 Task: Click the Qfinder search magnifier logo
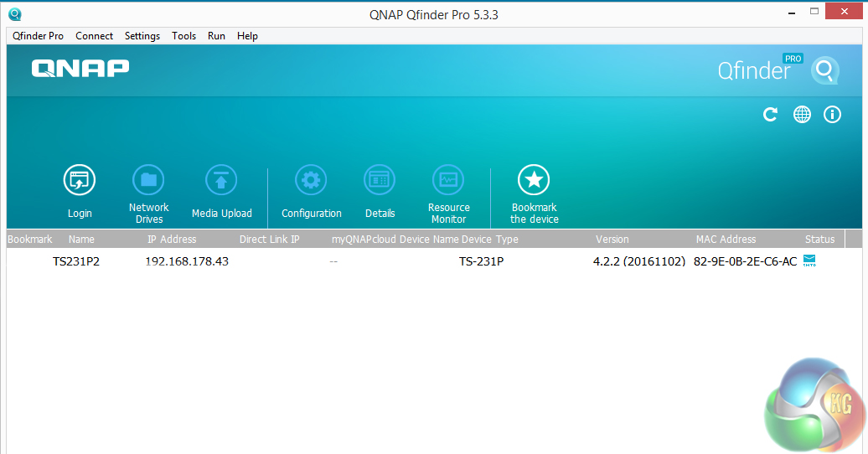[825, 70]
